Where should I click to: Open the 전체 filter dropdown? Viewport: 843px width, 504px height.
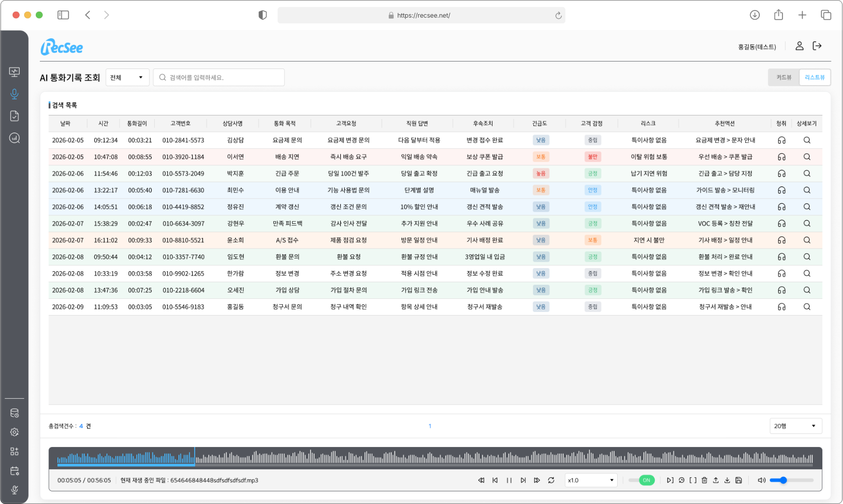click(128, 77)
